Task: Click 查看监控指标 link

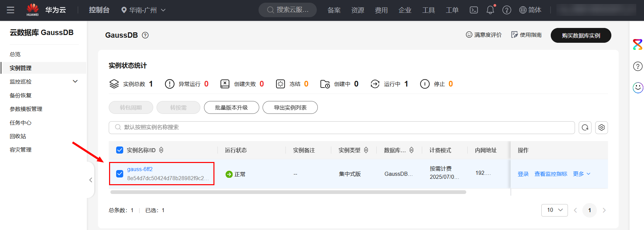Action: pyautogui.click(x=551, y=174)
